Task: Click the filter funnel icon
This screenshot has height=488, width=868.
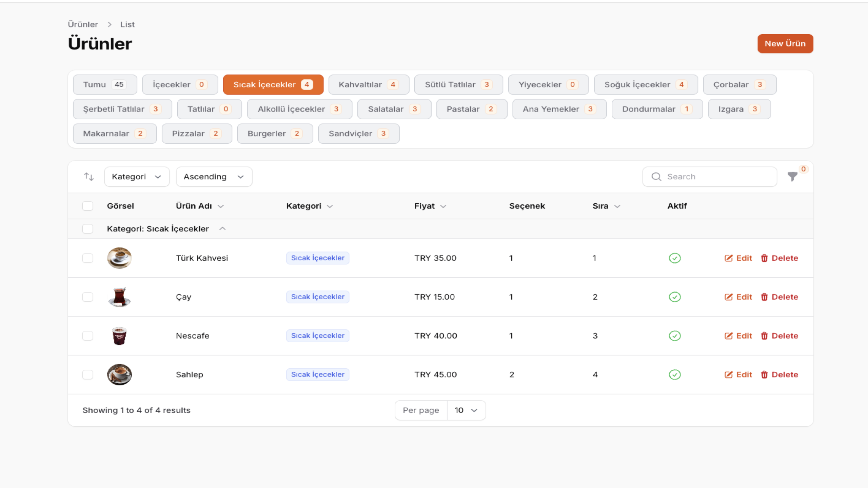Action: point(792,177)
